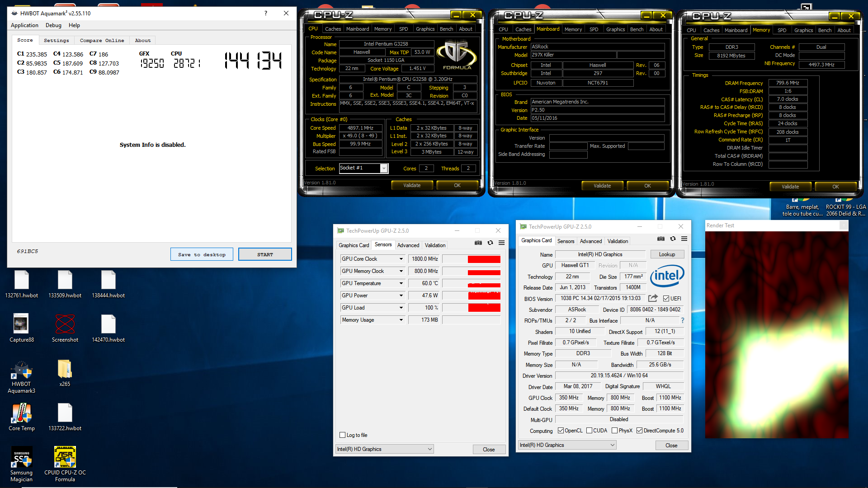868x488 pixels.
Task: Expand GPU Core Clock sensor dropdown
Action: click(x=401, y=259)
